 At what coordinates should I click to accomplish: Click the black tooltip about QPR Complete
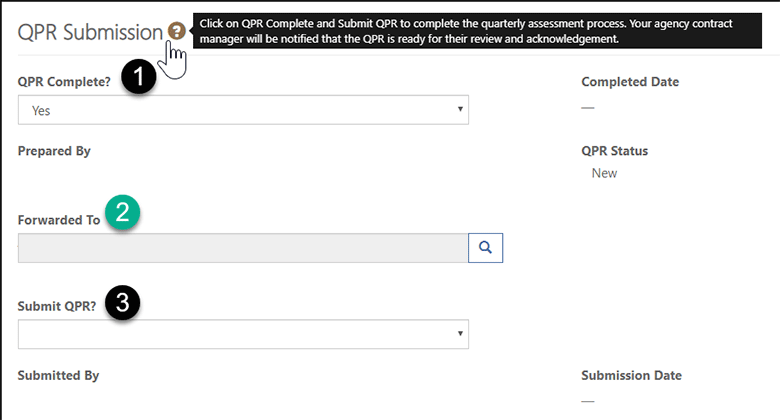pos(477,31)
